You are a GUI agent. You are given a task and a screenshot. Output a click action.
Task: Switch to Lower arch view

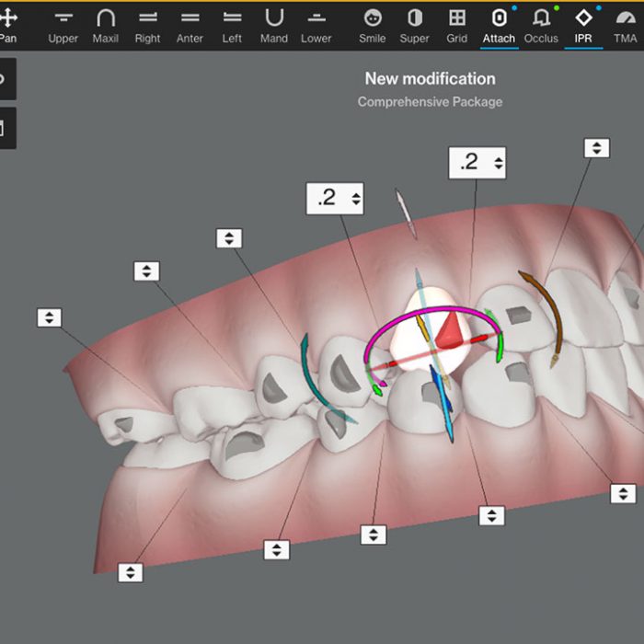click(316, 27)
